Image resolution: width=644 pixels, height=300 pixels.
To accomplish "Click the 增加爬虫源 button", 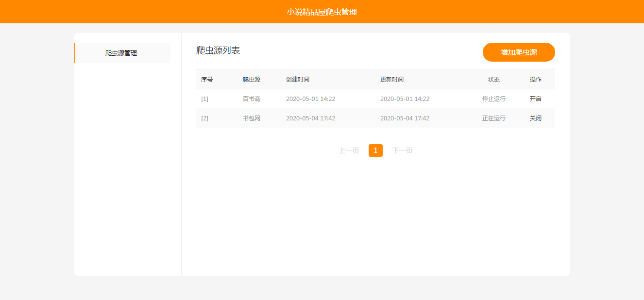I will pyautogui.click(x=519, y=52).
